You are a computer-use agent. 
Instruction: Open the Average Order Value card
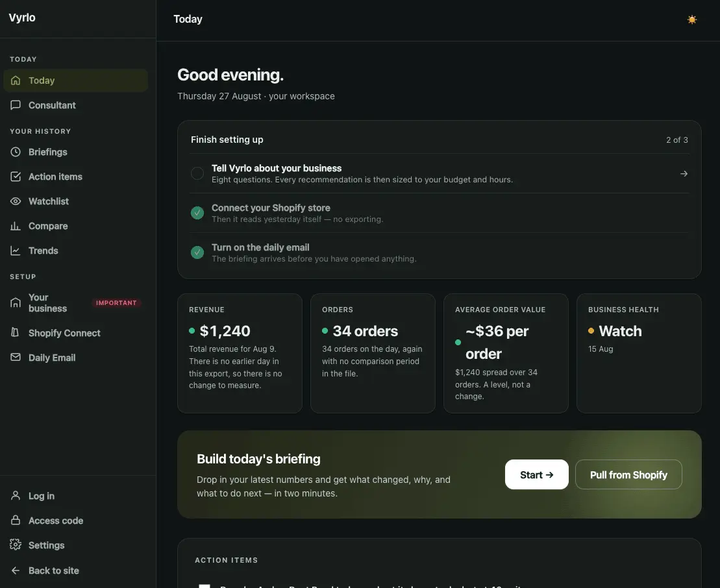(506, 354)
